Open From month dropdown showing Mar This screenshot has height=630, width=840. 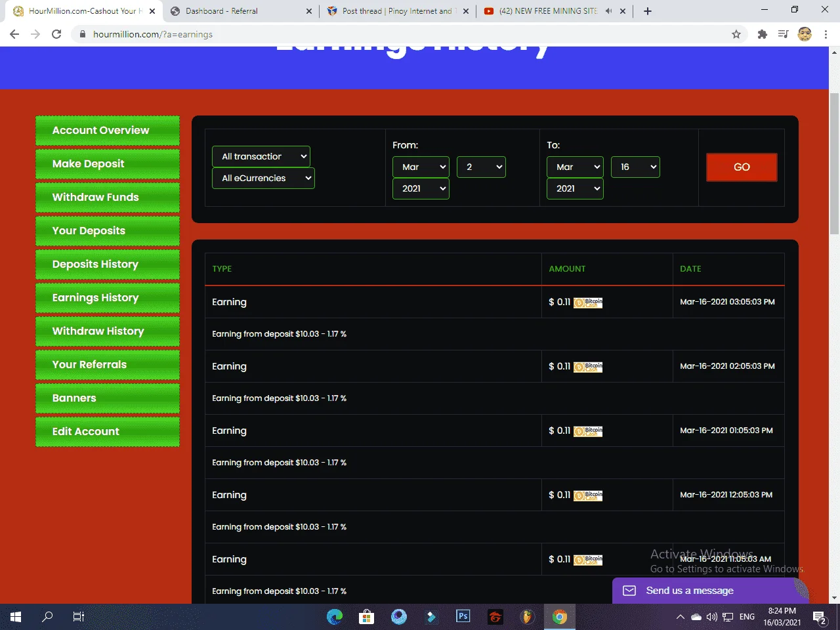421,167
